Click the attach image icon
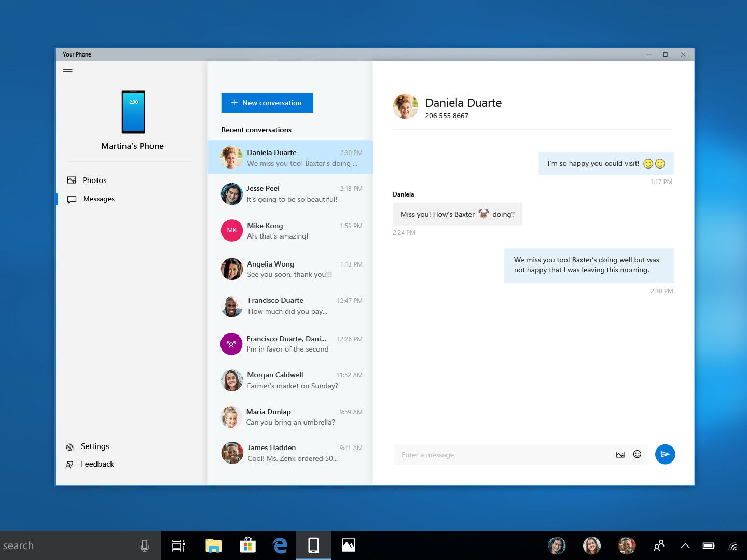The height and width of the screenshot is (560, 747). coord(620,455)
